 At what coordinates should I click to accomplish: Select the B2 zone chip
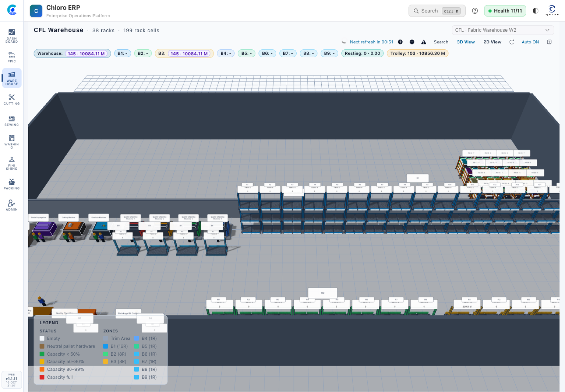pyautogui.click(x=143, y=54)
